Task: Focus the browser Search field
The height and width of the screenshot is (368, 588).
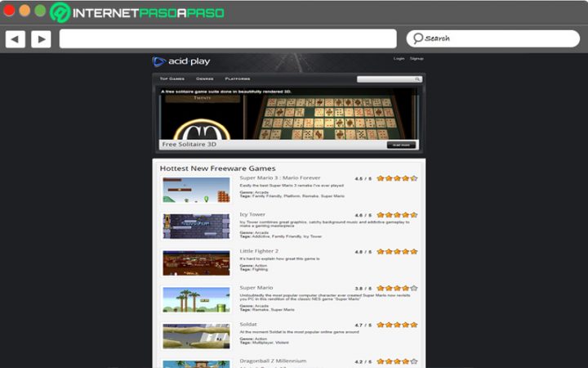Action: click(492, 38)
